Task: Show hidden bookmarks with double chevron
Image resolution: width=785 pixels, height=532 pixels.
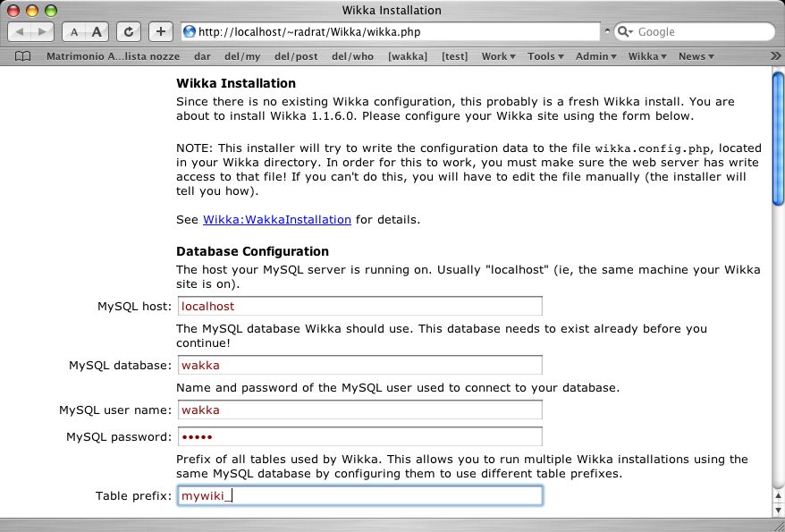Action: point(775,56)
